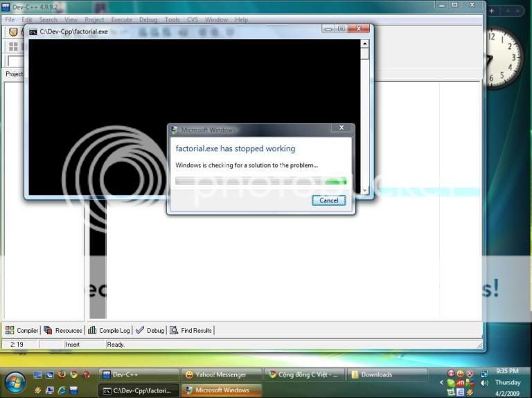Image resolution: width=532 pixels, height=398 pixels.
Task: Click the Yahoo smiley tray icon
Action: pos(461,374)
